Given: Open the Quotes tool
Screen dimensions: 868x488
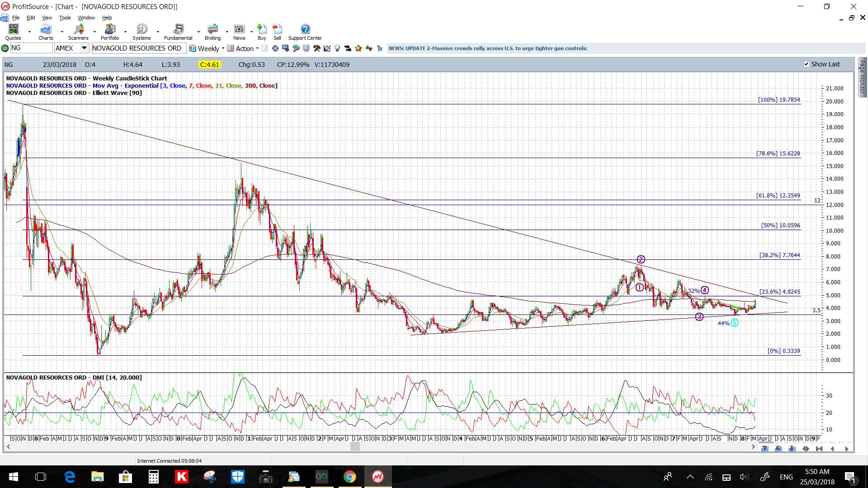Looking at the screenshot, I should point(13,32).
